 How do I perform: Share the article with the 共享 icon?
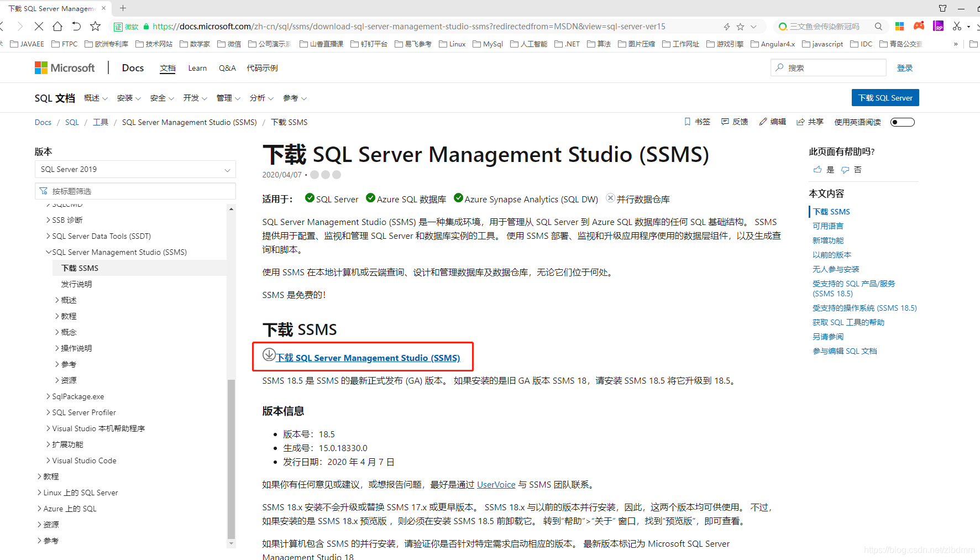[809, 122]
